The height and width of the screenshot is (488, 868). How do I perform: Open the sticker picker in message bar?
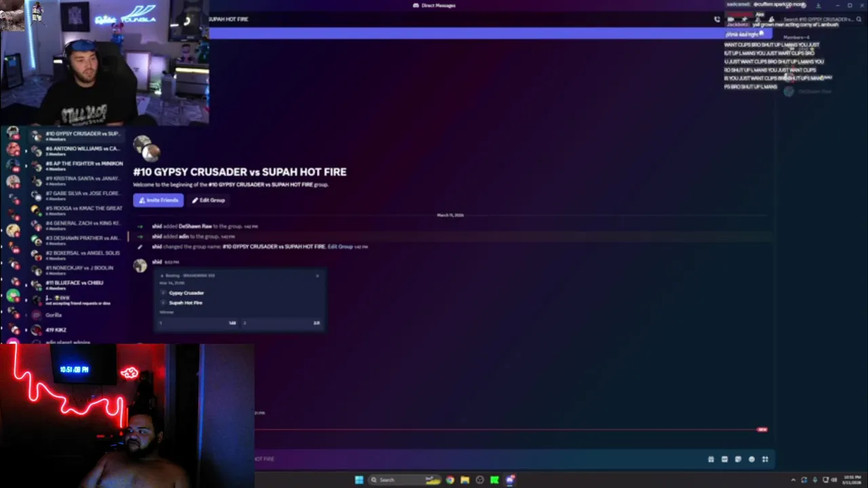click(x=738, y=460)
